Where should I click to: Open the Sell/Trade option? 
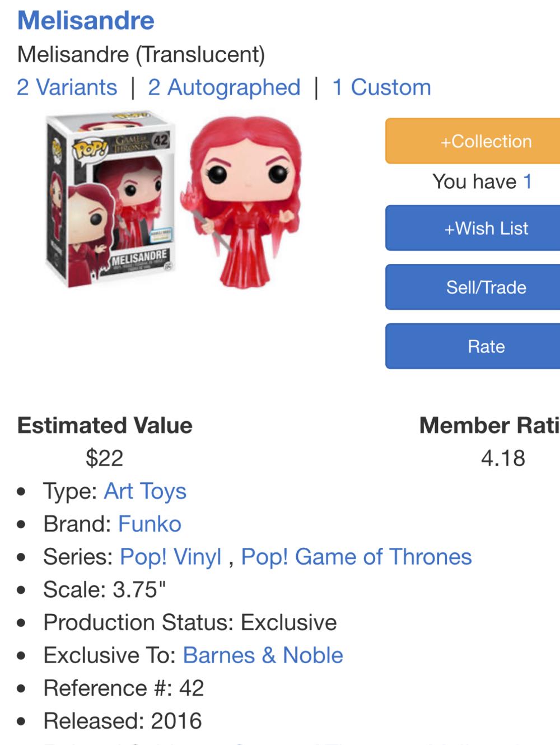tap(486, 287)
